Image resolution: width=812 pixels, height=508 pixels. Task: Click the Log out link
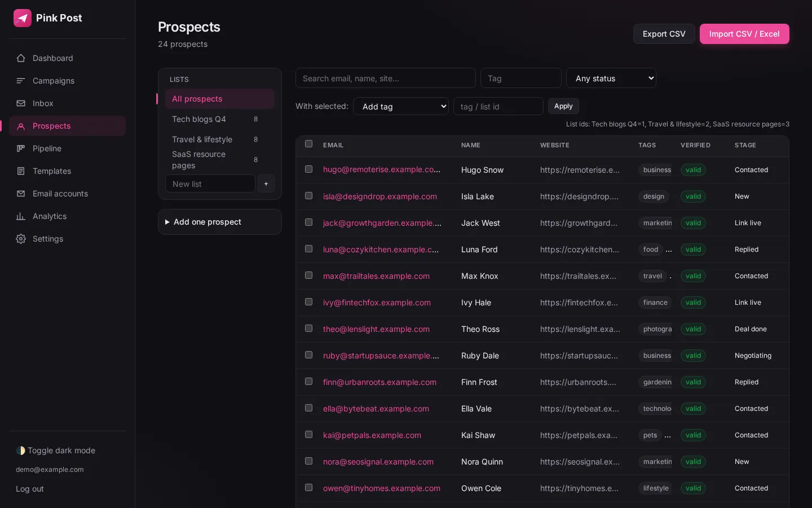tap(30, 489)
